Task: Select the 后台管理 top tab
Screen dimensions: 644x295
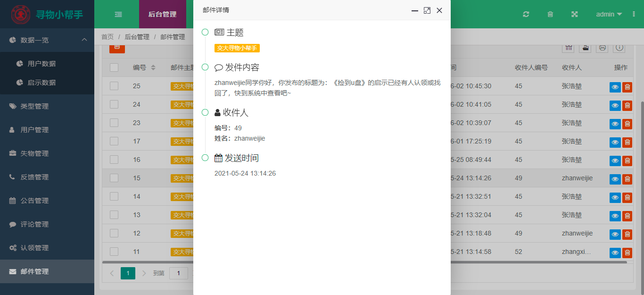Action: click(163, 14)
